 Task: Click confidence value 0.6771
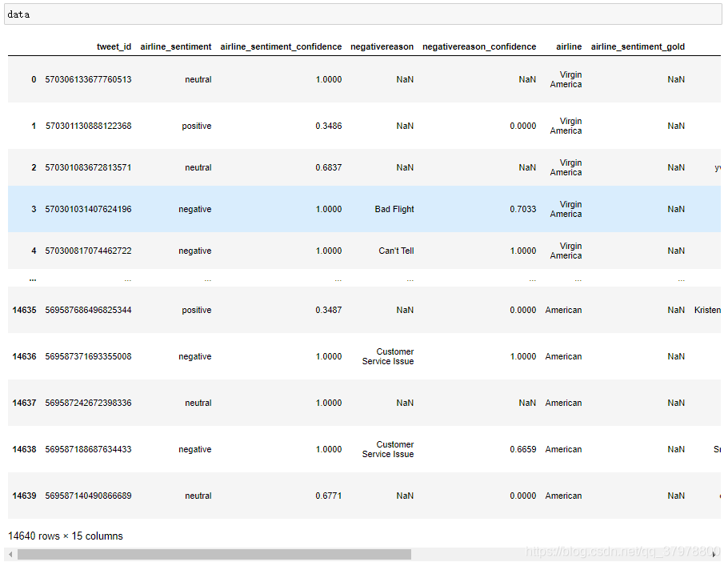328,496
